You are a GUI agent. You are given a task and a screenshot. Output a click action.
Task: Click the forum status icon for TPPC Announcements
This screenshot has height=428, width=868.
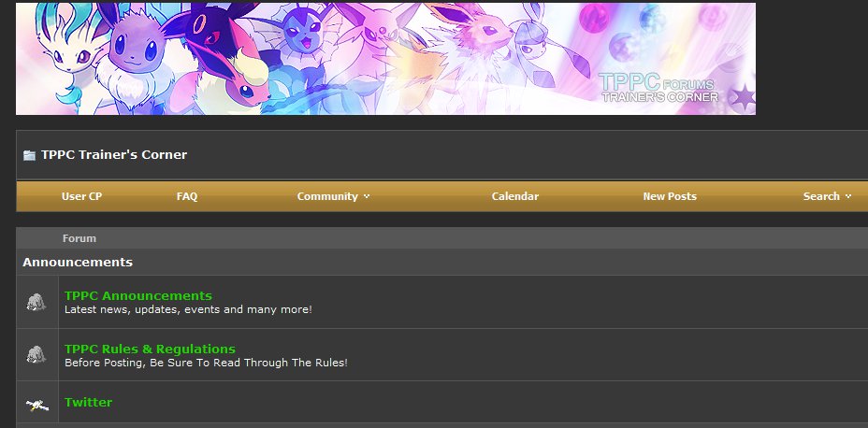[36, 302]
